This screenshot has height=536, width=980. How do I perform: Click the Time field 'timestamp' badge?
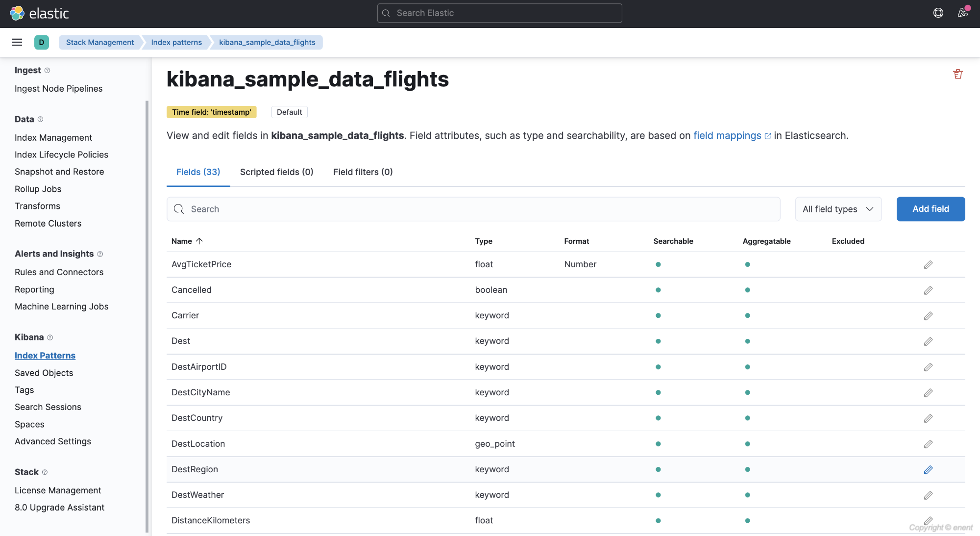211,112
